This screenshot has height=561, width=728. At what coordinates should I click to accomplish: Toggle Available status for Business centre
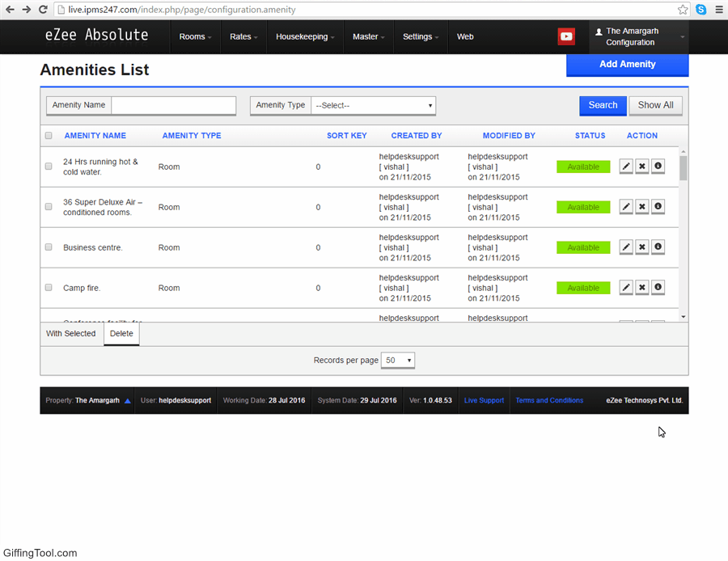click(x=583, y=247)
